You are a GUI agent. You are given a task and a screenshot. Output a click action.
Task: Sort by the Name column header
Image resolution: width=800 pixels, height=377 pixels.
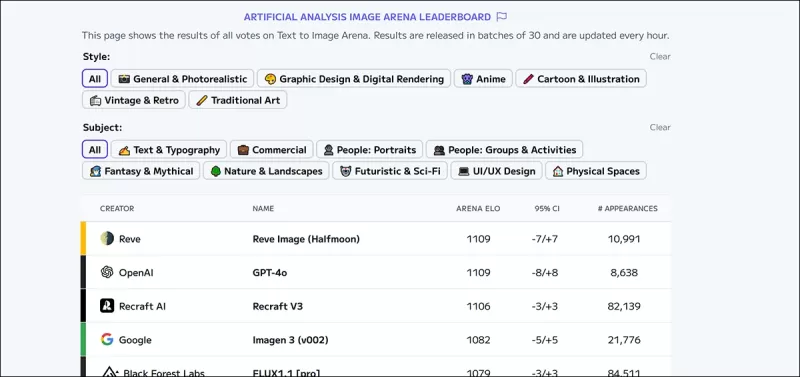coord(263,209)
